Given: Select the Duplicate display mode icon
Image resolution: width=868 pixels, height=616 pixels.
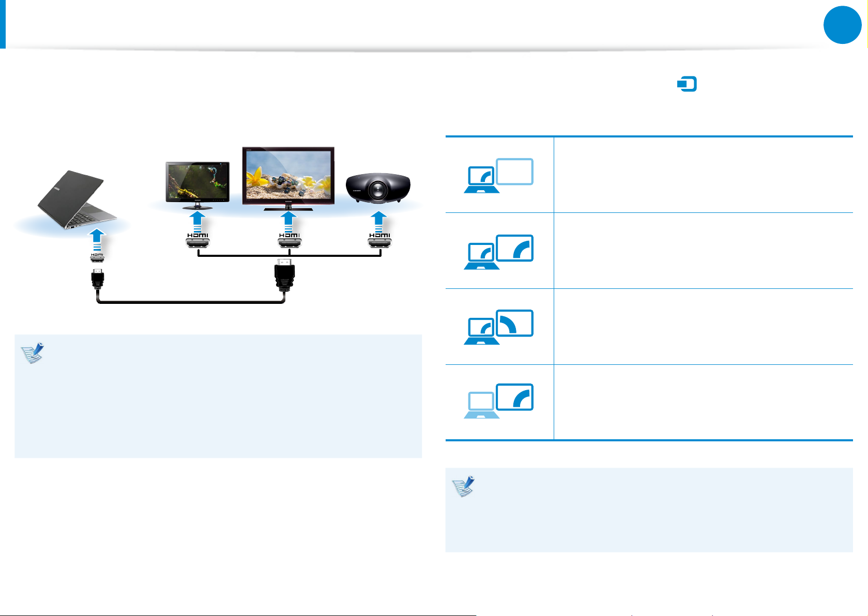Looking at the screenshot, I should pos(498,252).
